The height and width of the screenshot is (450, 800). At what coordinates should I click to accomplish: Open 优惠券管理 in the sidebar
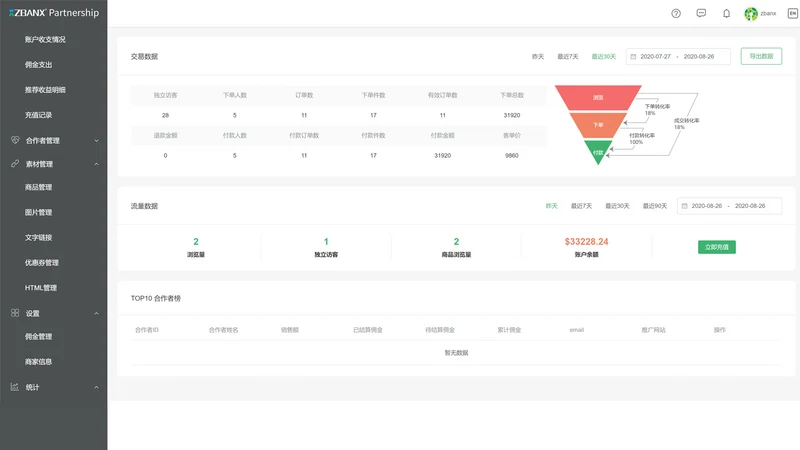pos(41,263)
